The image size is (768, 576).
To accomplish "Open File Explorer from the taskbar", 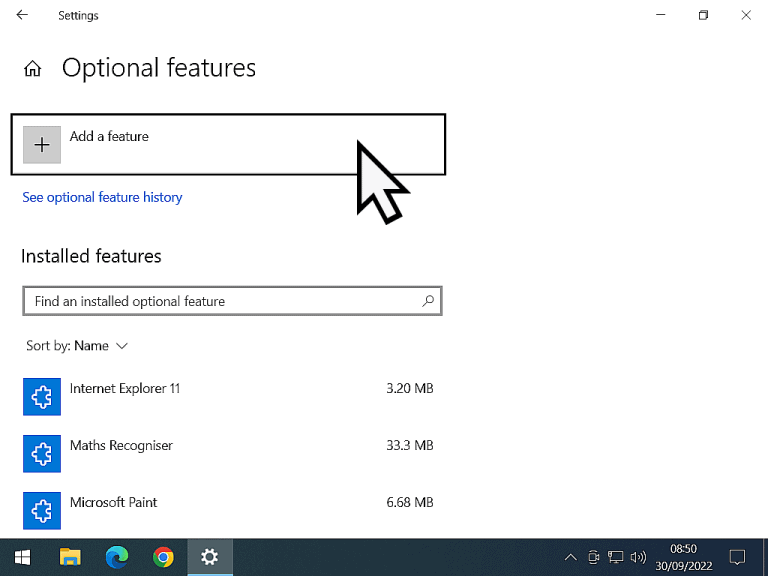I will (70, 557).
